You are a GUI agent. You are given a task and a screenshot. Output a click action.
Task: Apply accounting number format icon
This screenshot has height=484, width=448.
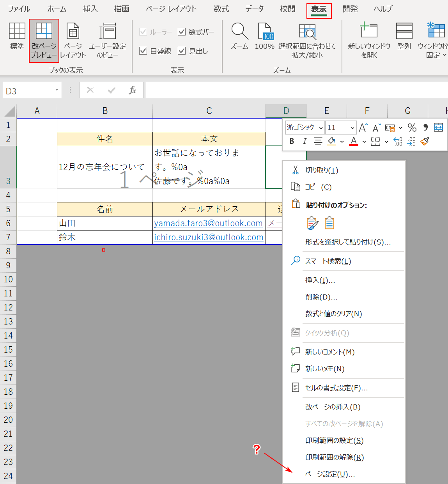(390, 128)
